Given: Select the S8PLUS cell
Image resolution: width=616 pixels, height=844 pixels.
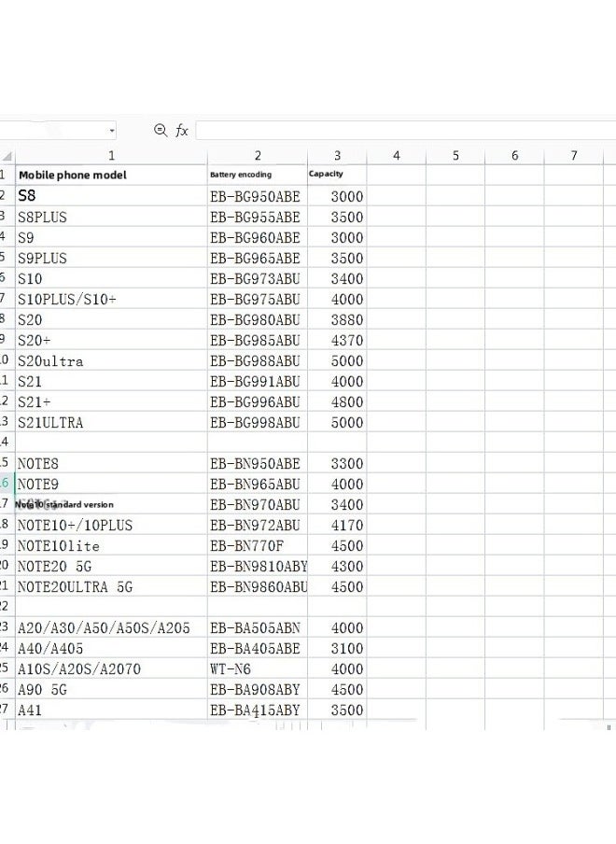Looking at the screenshot, I should pos(111,217).
